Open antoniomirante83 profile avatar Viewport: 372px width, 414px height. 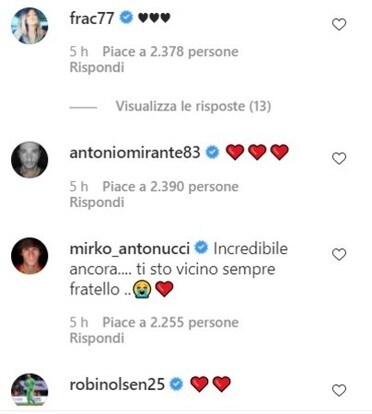coord(29,160)
